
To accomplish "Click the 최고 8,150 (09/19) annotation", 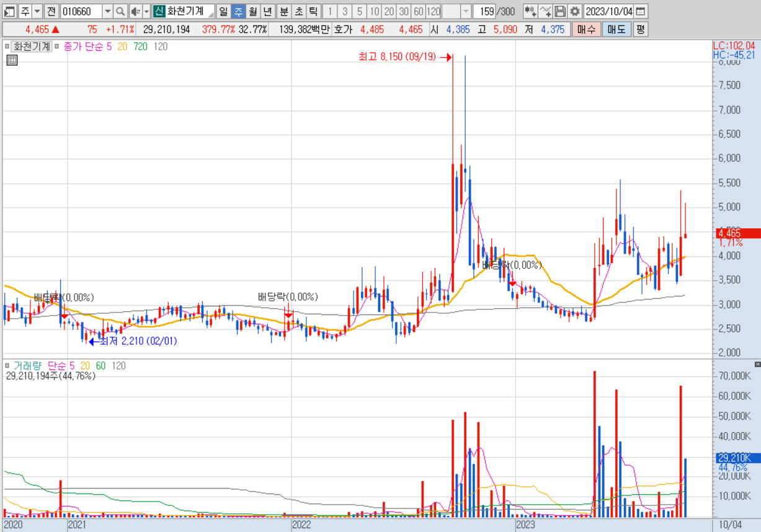I will [x=398, y=57].
